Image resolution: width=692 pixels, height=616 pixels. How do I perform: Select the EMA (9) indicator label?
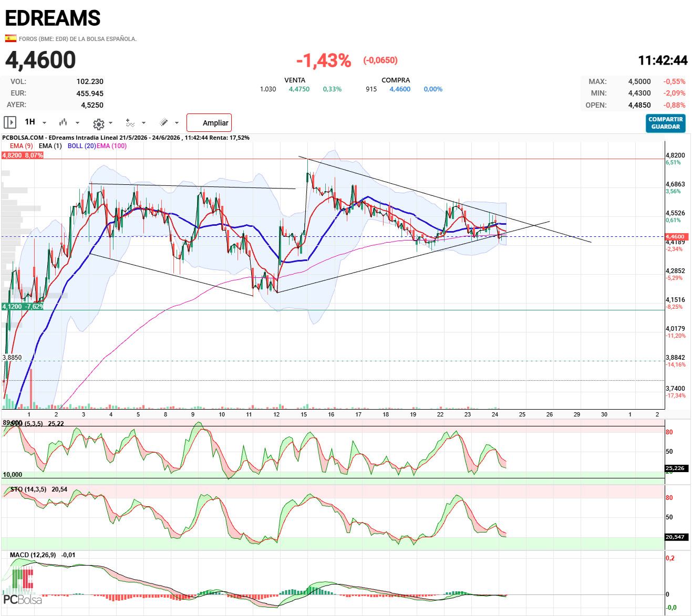point(21,146)
